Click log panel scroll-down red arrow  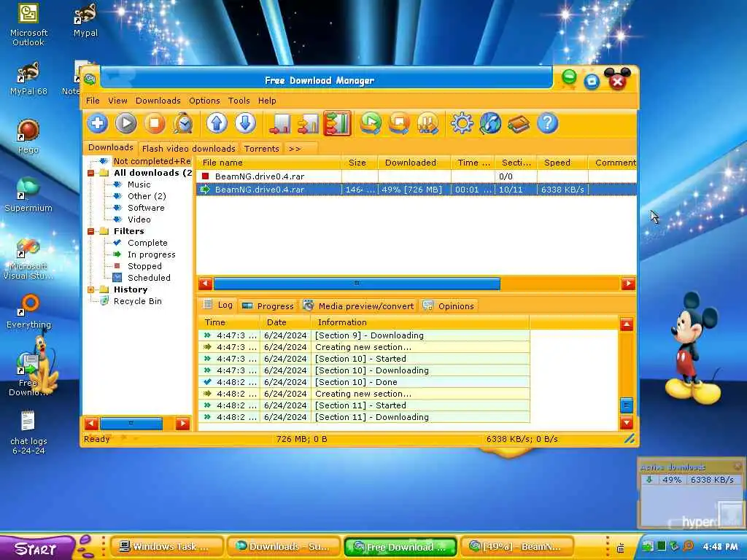pos(627,422)
